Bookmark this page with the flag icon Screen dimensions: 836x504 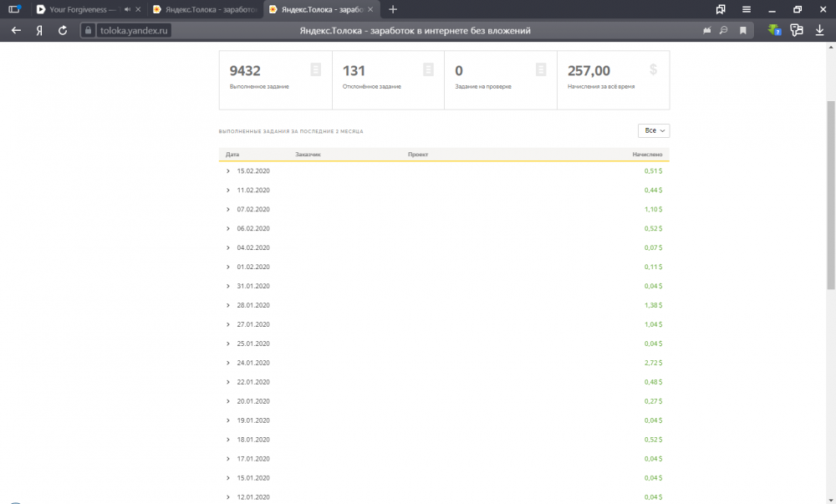click(742, 30)
